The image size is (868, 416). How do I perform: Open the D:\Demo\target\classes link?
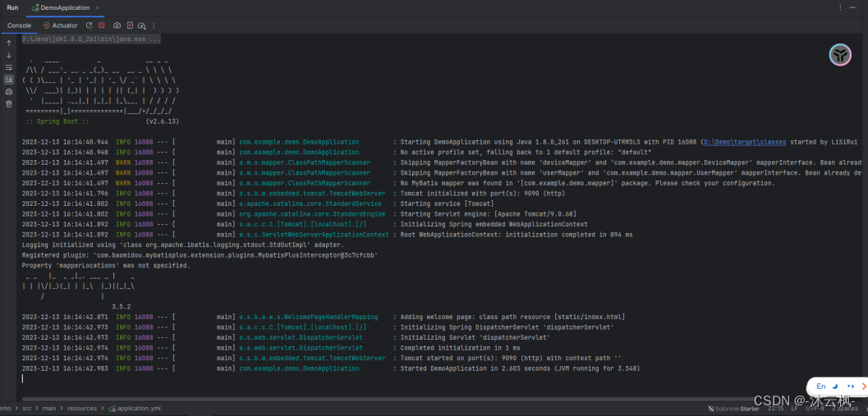[745, 142]
